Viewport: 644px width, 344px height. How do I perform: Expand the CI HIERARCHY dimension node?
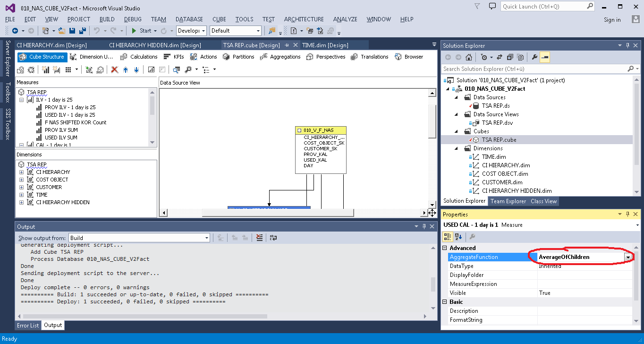pyautogui.click(x=21, y=172)
